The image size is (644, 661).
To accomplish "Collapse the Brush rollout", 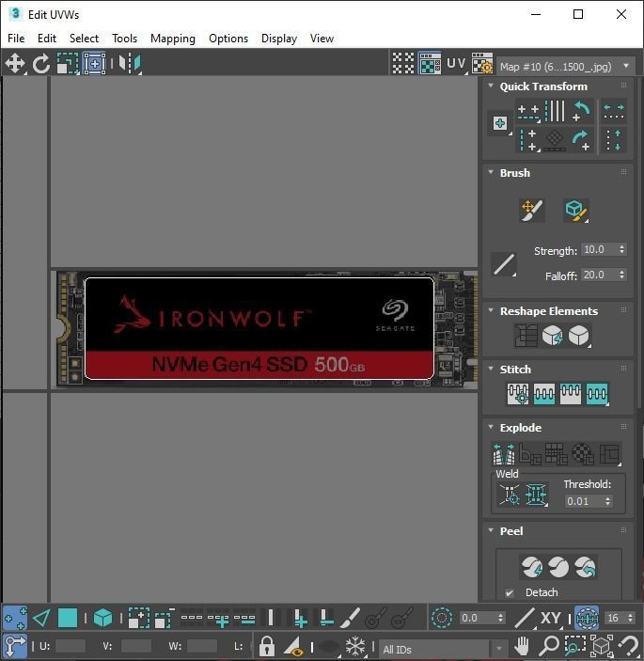I will tap(491, 172).
